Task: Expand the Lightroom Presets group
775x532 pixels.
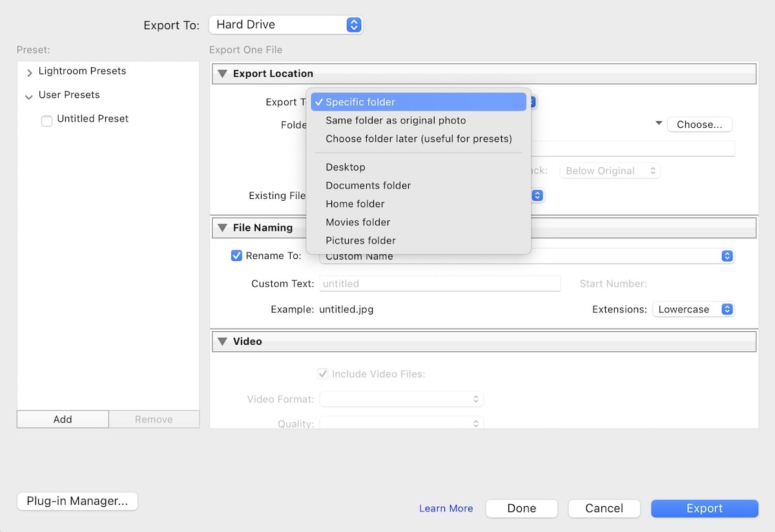Action: click(29, 71)
